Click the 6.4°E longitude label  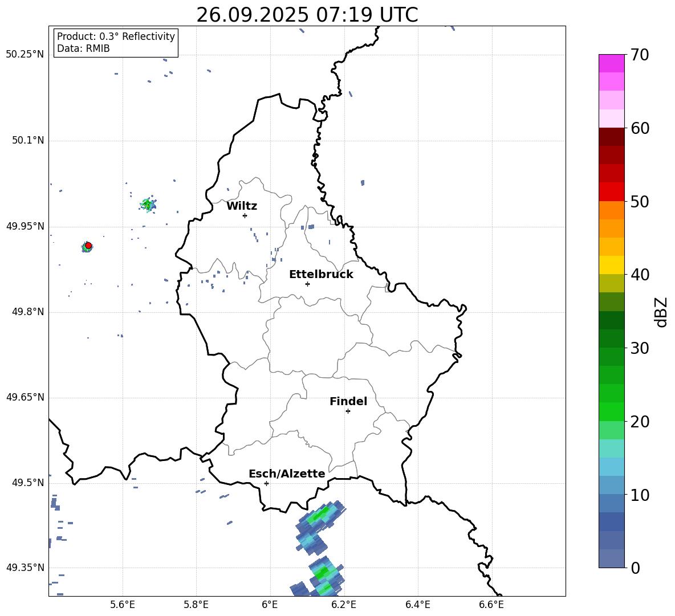click(417, 605)
